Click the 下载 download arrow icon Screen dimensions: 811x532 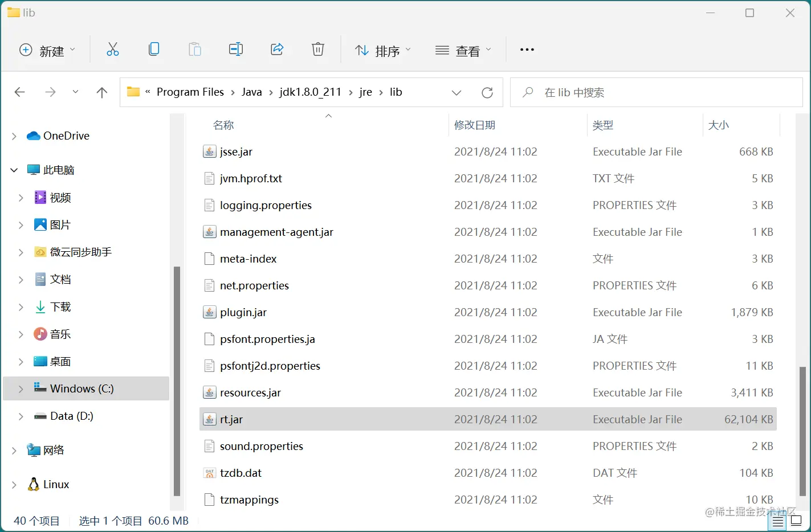tap(40, 307)
